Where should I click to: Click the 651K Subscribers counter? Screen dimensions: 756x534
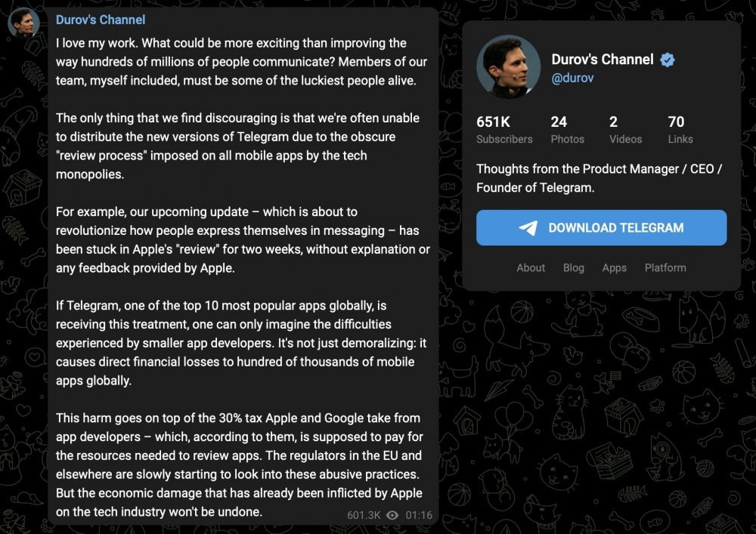pos(504,129)
